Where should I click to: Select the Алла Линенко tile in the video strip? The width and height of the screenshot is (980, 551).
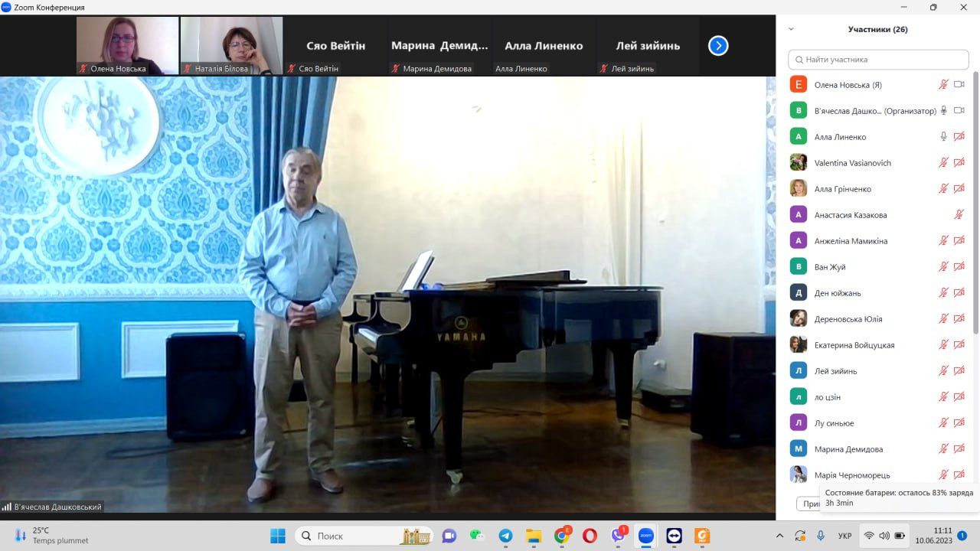coord(544,46)
